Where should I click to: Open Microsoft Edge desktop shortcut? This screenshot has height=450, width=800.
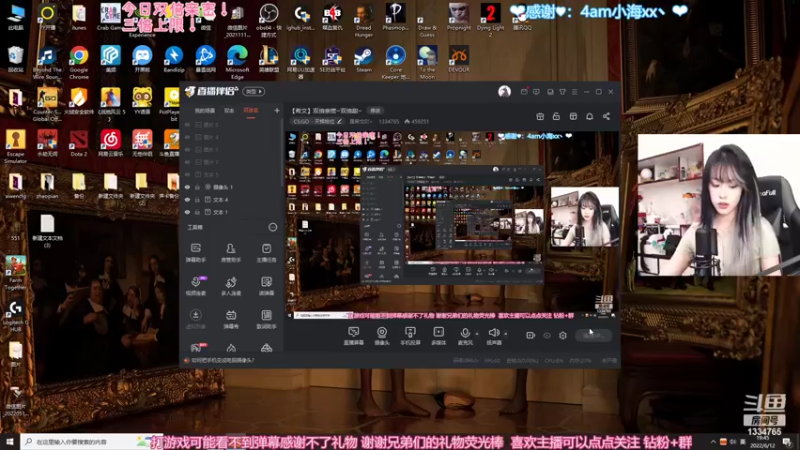click(x=237, y=62)
